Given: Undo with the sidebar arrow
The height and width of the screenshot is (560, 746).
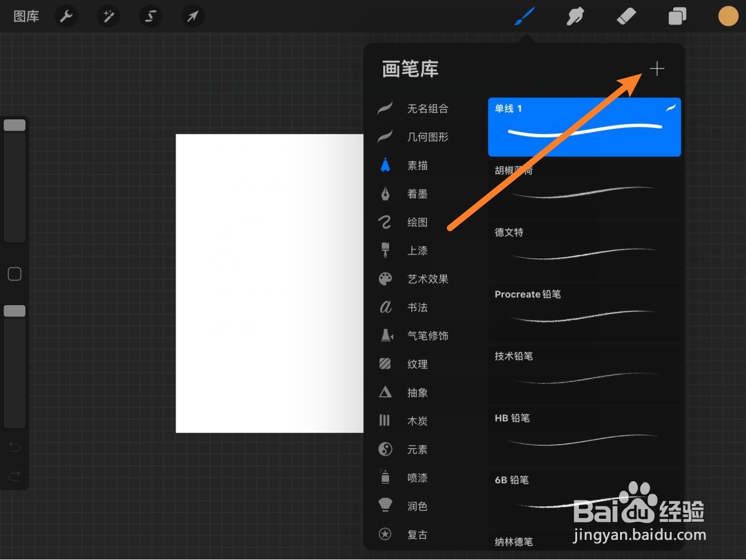Looking at the screenshot, I should 14,447.
